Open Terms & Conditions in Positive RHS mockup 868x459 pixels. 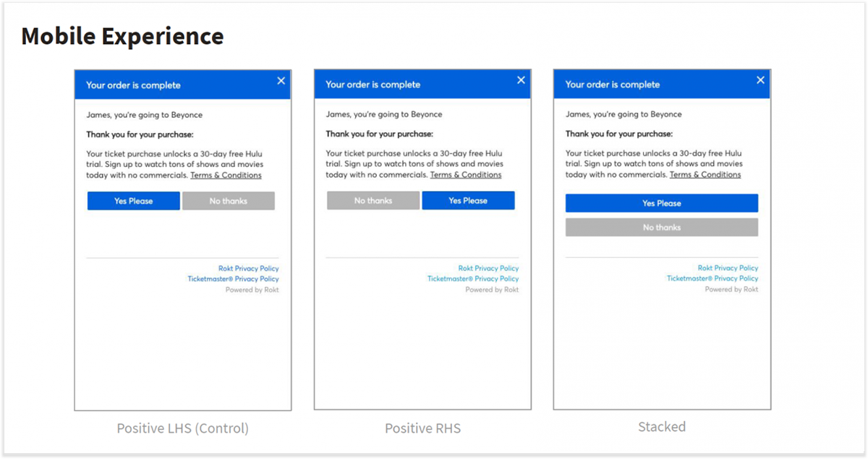(466, 174)
